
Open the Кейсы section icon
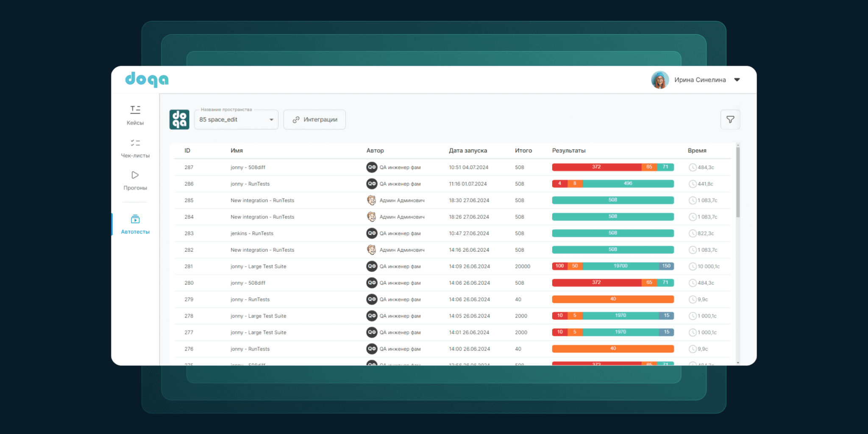(x=135, y=110)
